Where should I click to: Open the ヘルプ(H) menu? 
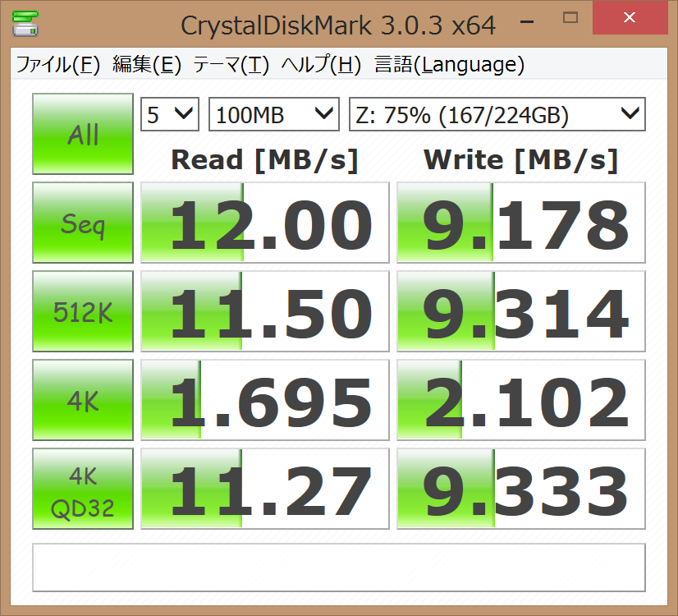[321, 65]
